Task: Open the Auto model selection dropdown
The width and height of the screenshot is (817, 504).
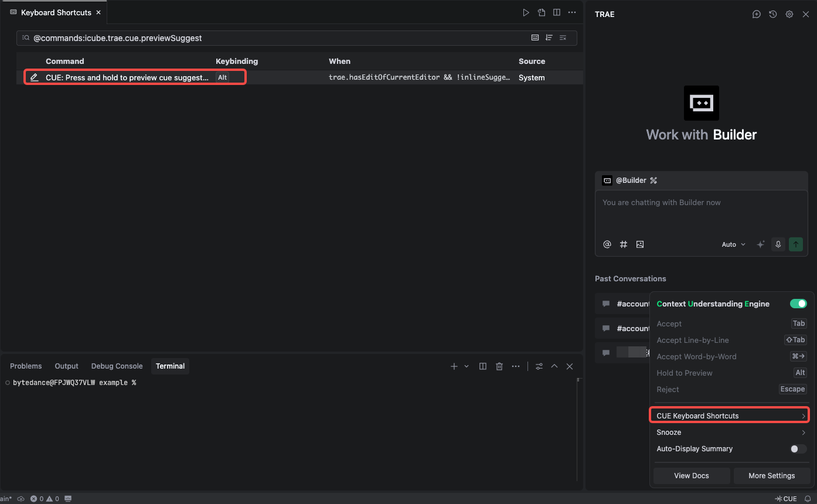Action: click(x=733, y=244)
